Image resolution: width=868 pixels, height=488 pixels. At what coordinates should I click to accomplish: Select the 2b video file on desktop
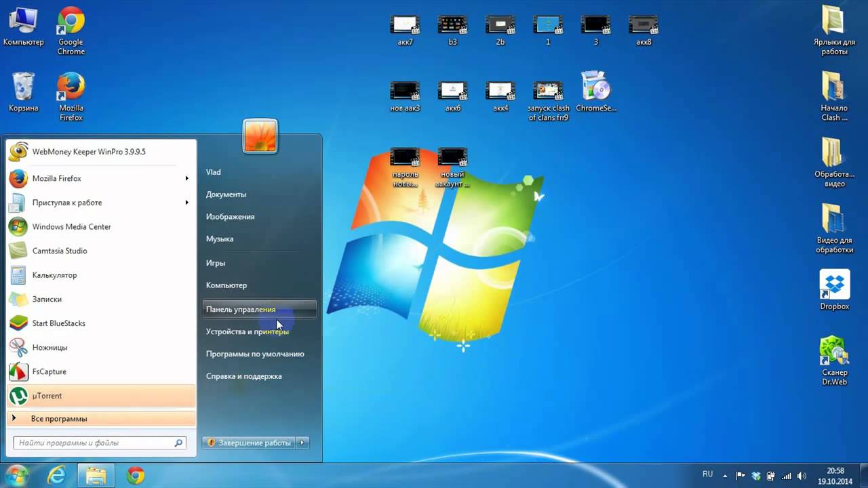pyautogui.click(x=500, y=30)
